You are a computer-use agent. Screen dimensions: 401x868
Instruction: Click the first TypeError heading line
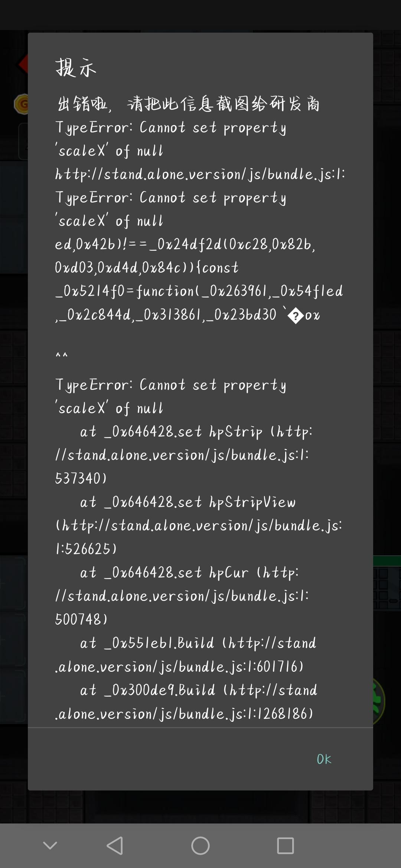tap(171, 139)
